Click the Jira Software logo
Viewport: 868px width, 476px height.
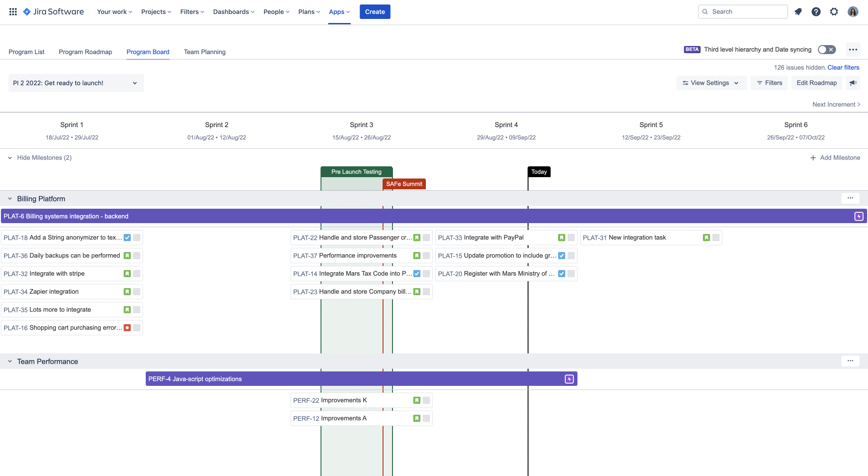coord(53,12)
